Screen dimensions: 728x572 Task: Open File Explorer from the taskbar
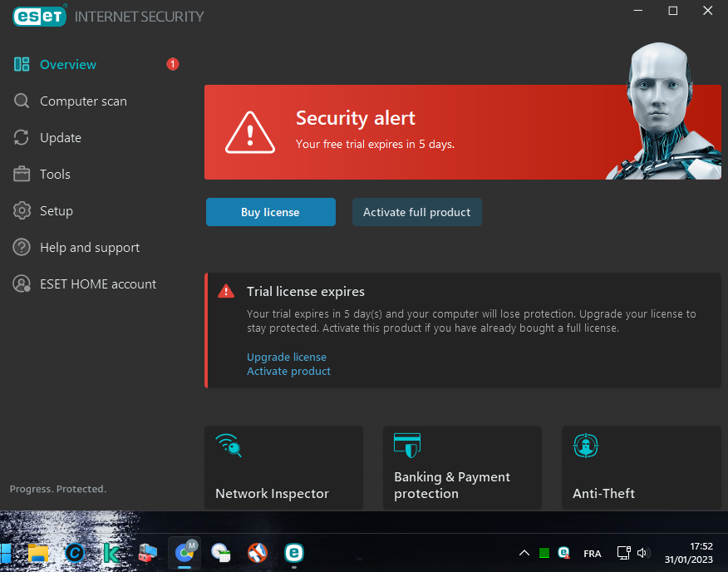(38, 553)
